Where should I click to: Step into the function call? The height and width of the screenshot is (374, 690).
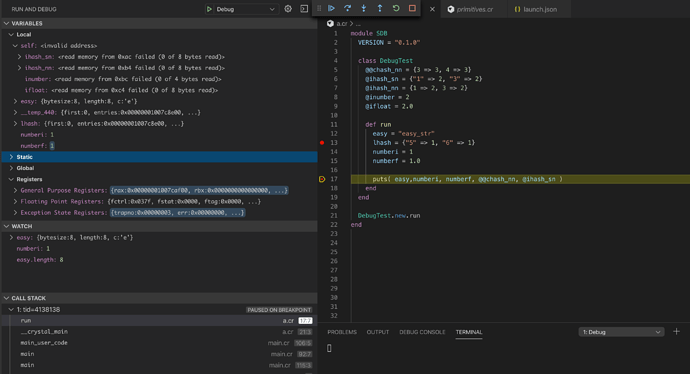click(363, 8)
